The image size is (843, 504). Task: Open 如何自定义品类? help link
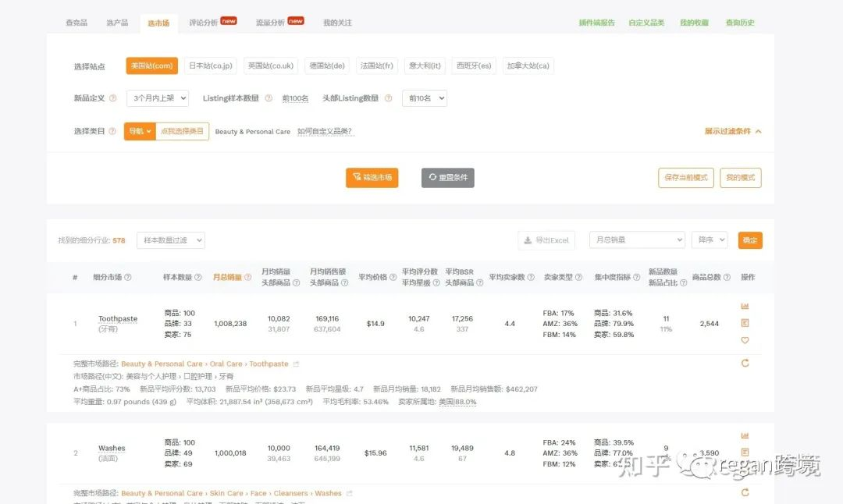click(325, 131)
